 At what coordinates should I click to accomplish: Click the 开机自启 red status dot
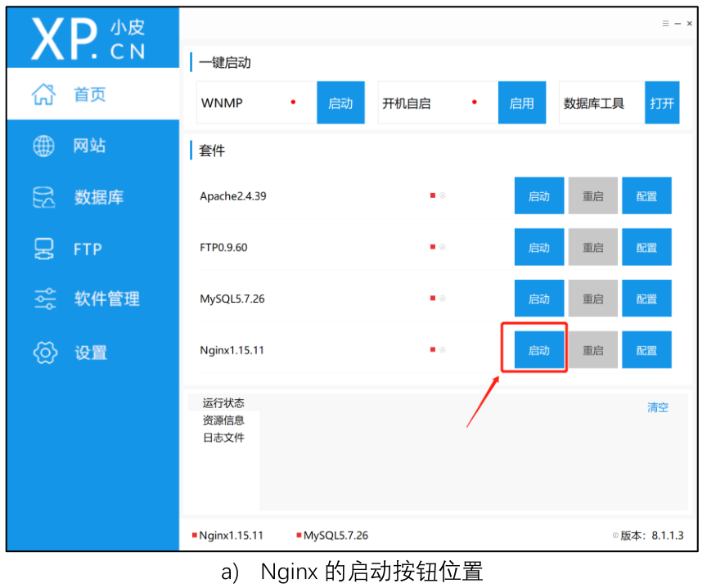(x=475, y=102)
